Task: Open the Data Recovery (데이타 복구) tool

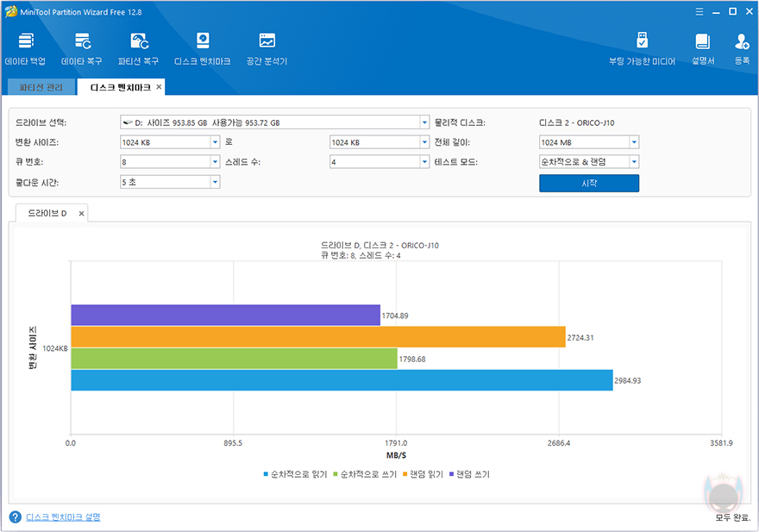Action: (x=82, y=49)
